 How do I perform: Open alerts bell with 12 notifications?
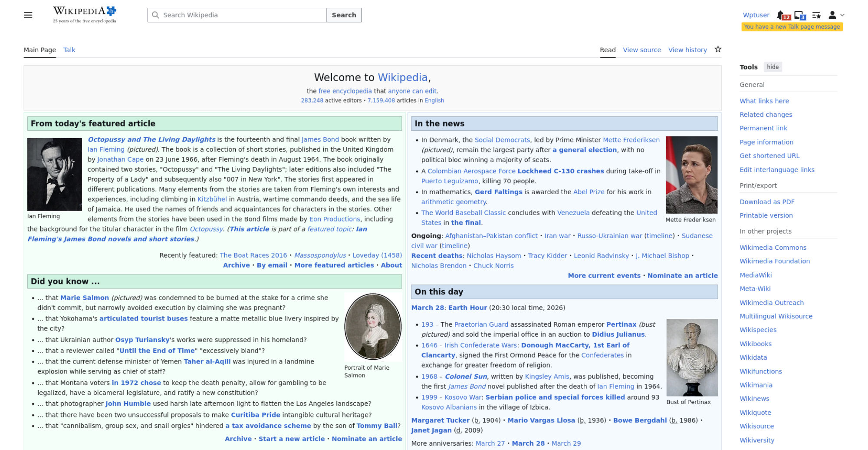[x=781, y=15]
